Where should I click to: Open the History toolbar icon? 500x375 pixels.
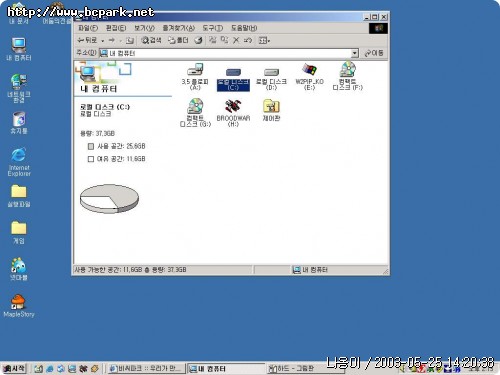coord(198,40)
